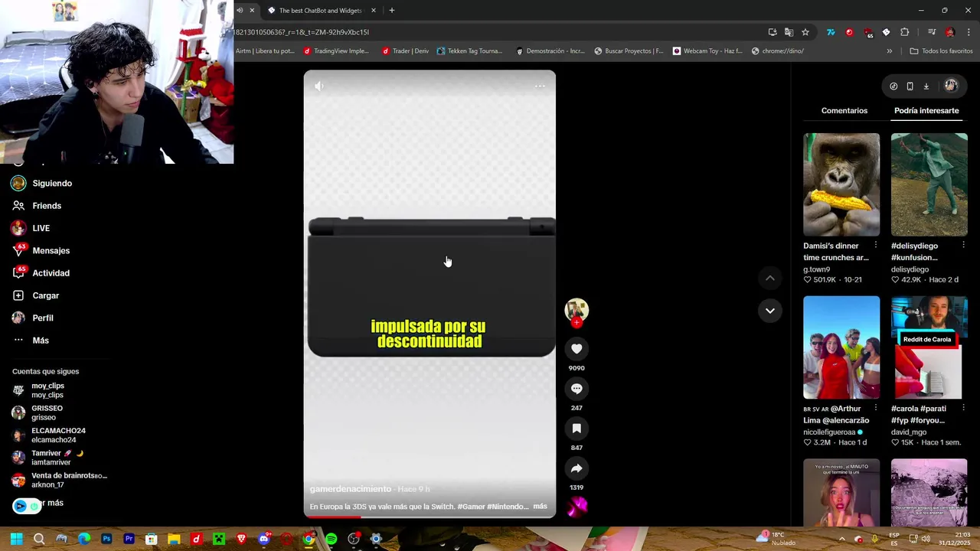Click the browser address bar URL
The image size is (980, 551).
(498, 32)
